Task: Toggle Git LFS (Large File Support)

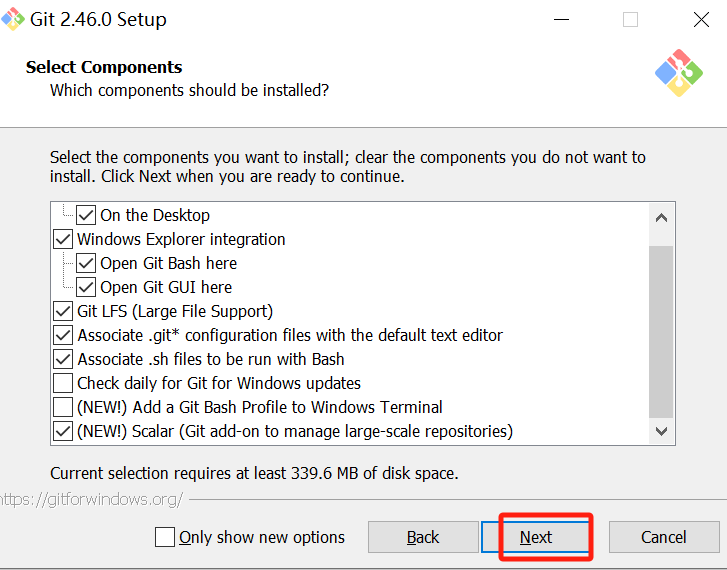Action: pos(63,311)
